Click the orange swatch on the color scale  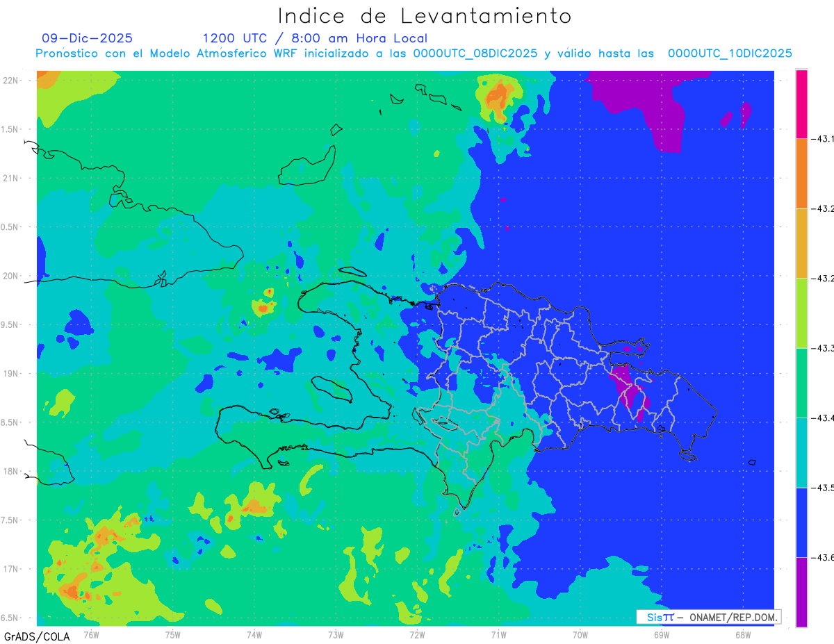[801, 173]
